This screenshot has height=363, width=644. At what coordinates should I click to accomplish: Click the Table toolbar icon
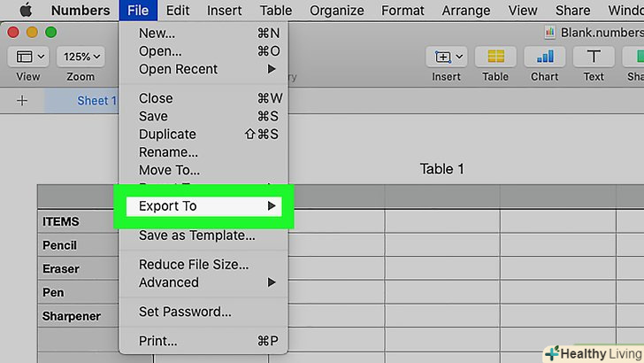495,57
